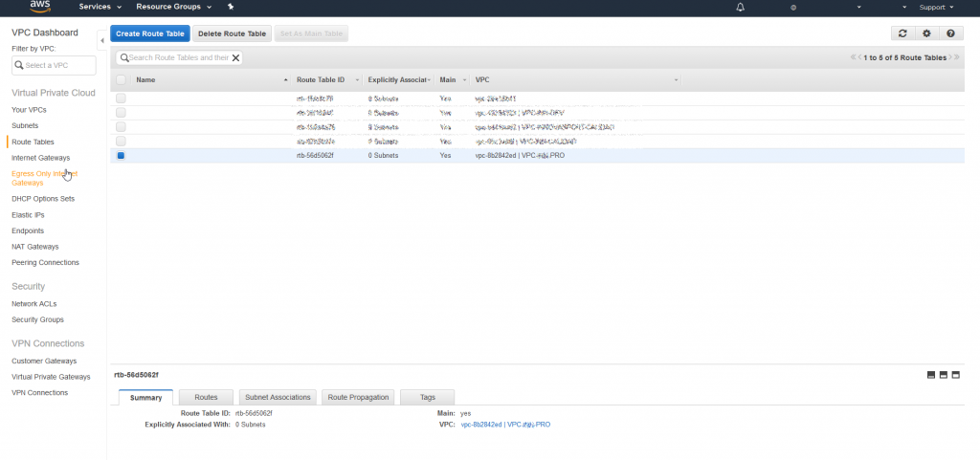Click the pin shortcut icon in top bar
The image size is (980, 460).
click(x=231, y=7)
